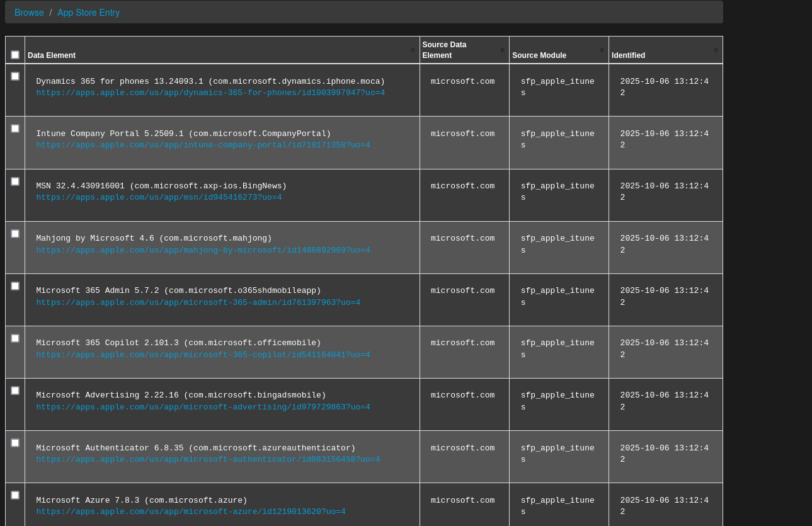Select text 'Mahjong by Microsoft 4.6'

pos(95,239)
